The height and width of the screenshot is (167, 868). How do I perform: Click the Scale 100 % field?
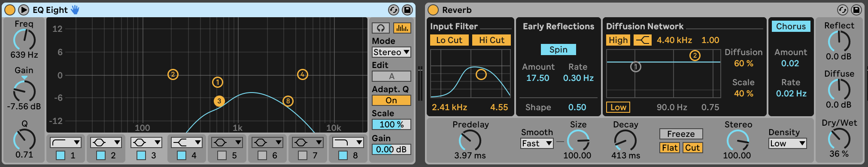coord(392,124)
